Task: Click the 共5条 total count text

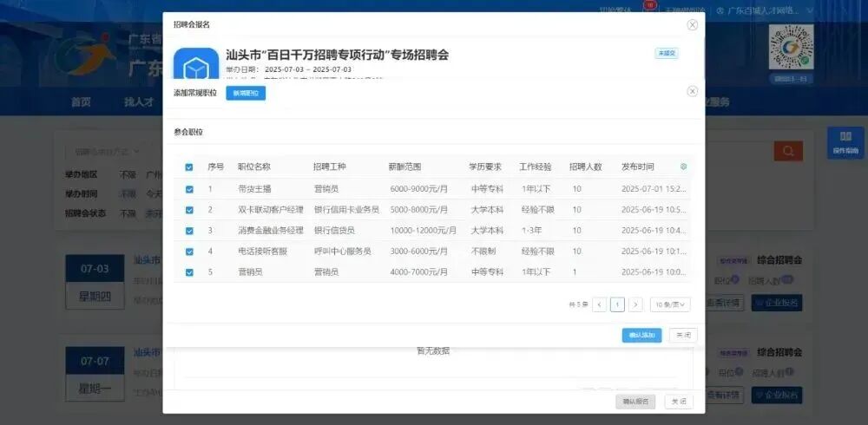Action: pos(578,304)
